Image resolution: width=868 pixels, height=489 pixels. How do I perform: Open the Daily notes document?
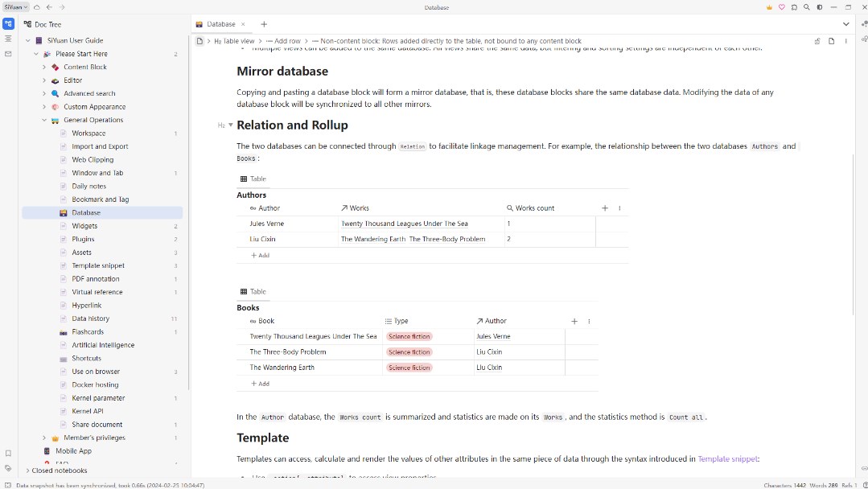88,187
